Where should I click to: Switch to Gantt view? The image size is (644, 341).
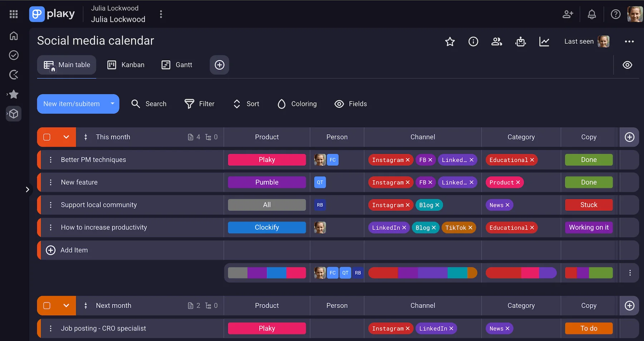[177, 65]
